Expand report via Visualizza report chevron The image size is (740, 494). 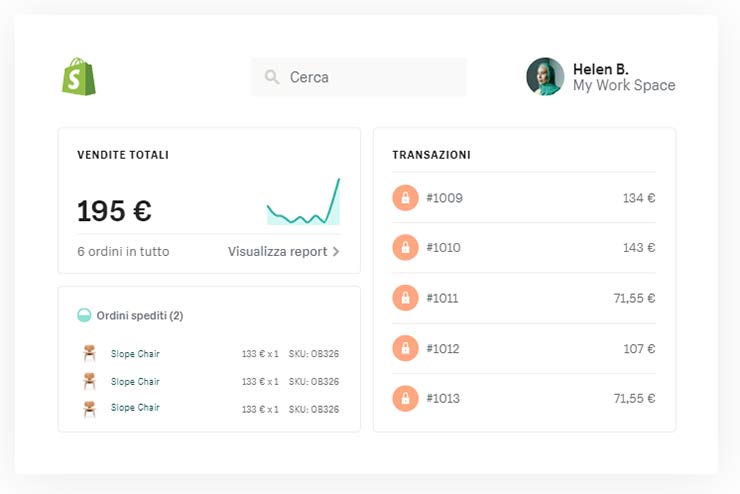coord(336,252)
